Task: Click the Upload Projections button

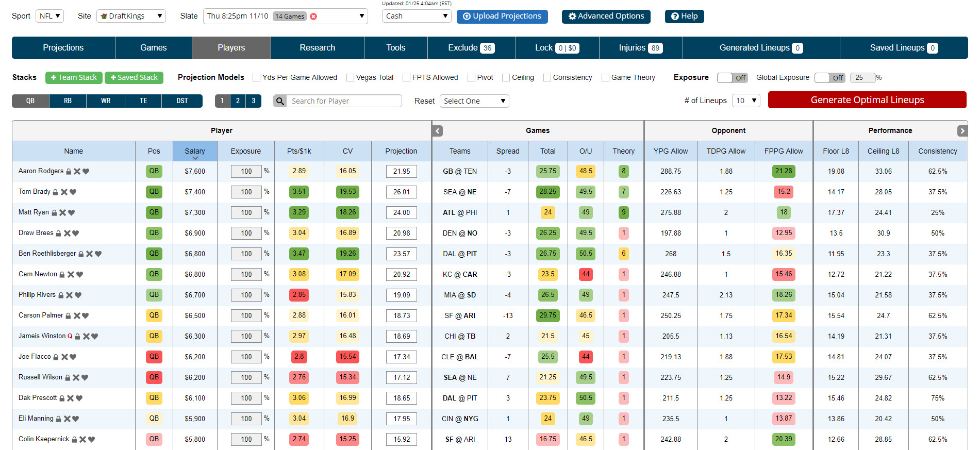Action: coord(502,16)
